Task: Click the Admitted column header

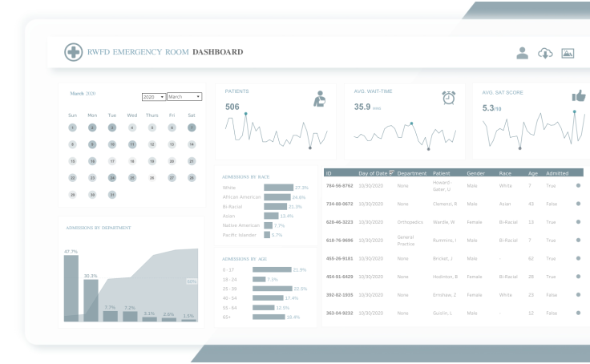Action: coord(557,173)
